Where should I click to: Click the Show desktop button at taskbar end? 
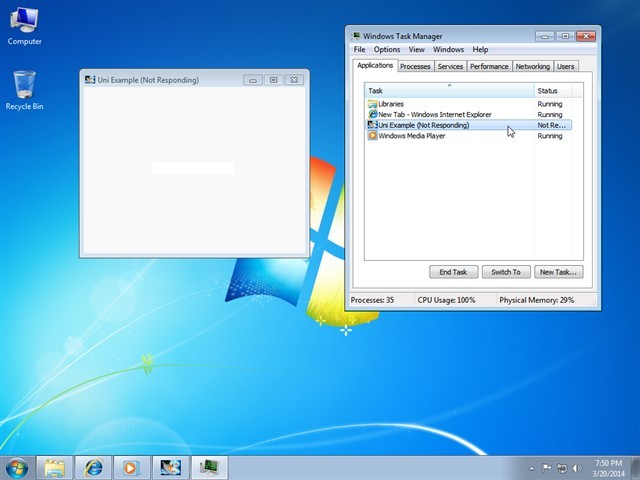[x=636, y=468]
